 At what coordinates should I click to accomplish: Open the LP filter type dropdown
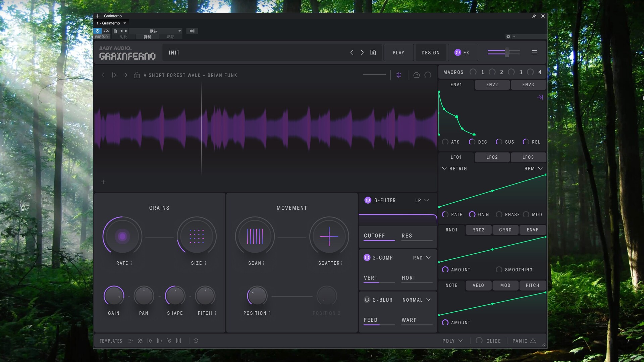[422, 200]
